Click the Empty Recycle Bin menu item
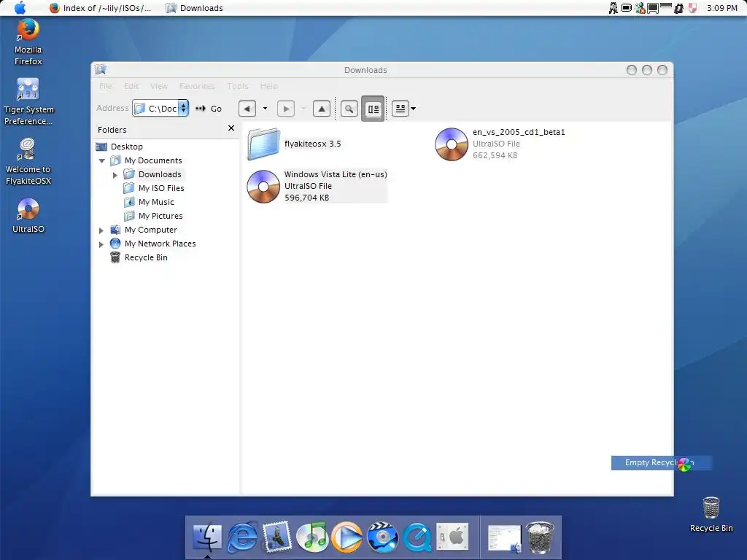This screenshot has width=747, height=560. click(661, 462)
